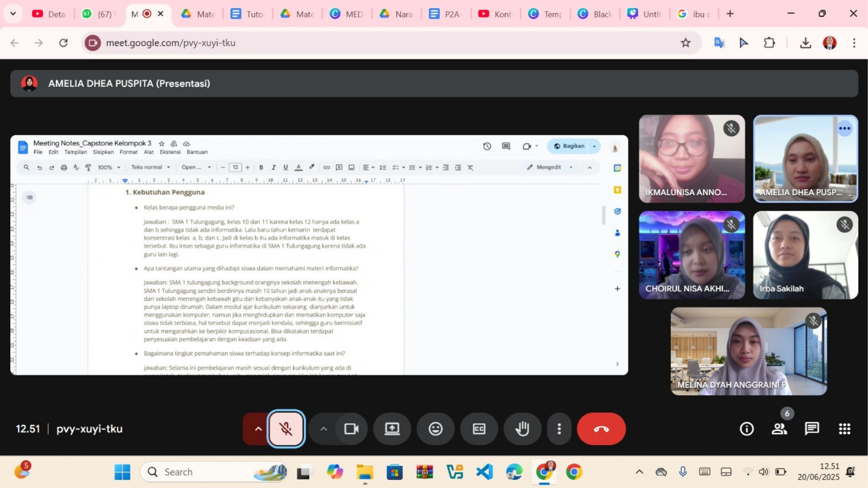The image size is (868, 488).
Task: Open meeting details info icon
Action: pos(747,428)
